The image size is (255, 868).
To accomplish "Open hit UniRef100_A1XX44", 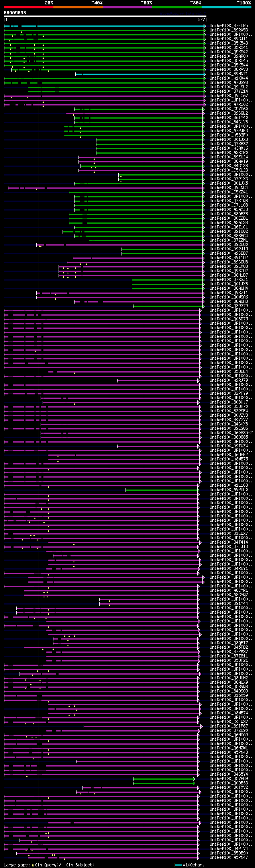I will pos(229,78).
